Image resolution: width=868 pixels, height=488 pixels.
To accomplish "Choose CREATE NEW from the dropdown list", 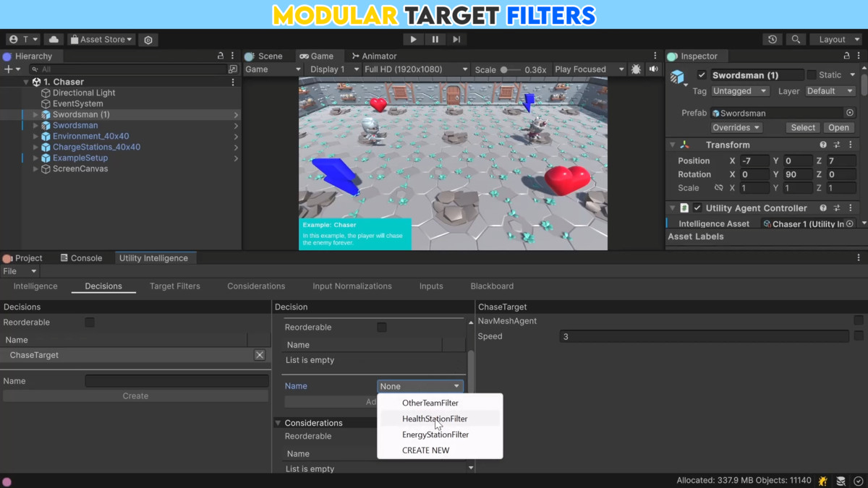I will point(441,450).
